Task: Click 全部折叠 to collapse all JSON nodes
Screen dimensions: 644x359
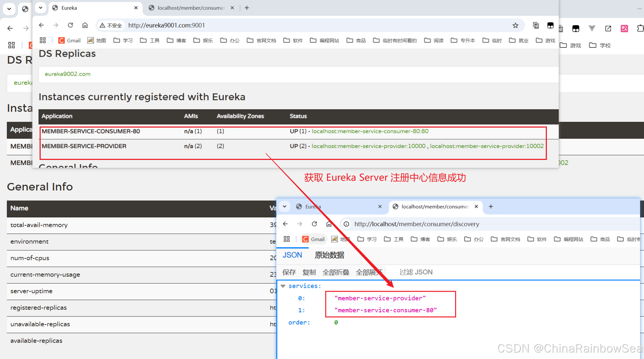Action: click(336, 272)
